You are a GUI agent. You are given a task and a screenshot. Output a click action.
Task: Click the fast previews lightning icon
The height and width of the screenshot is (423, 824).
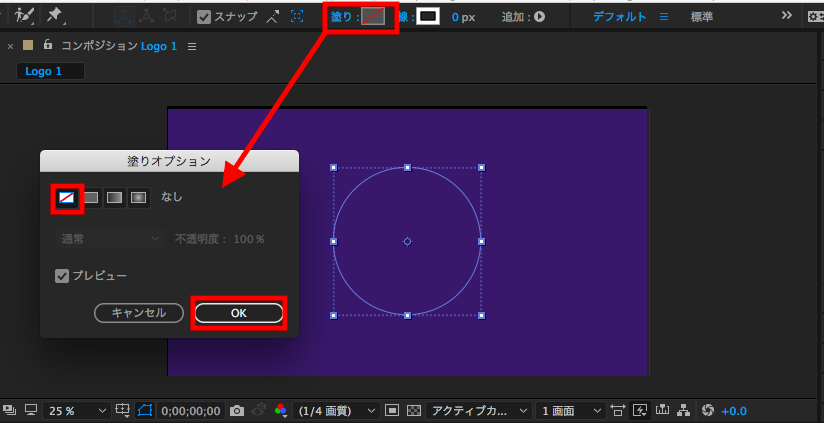pos(640,410)
